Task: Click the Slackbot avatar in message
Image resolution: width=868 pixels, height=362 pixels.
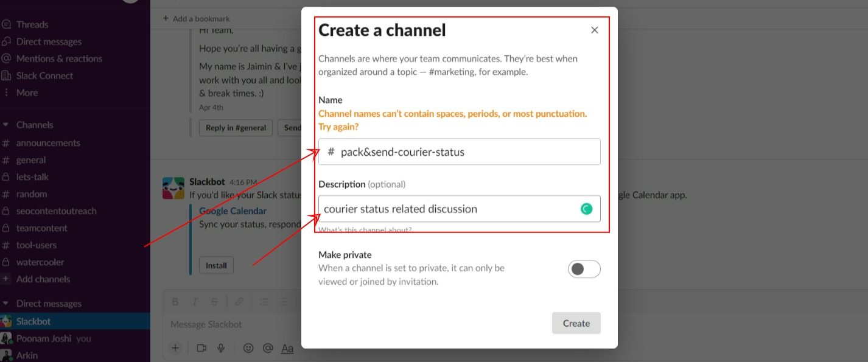Action: (173, 189)
